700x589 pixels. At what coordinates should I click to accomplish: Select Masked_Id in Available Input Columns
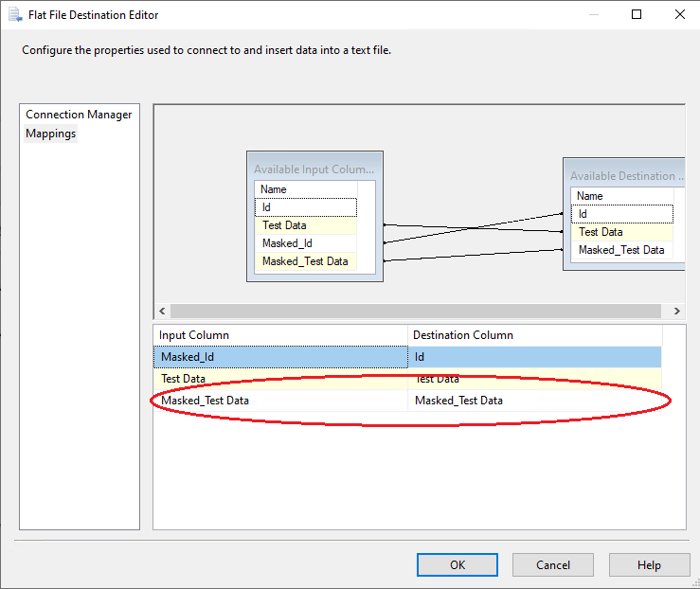pyautogui.click(x=306, y=243)
